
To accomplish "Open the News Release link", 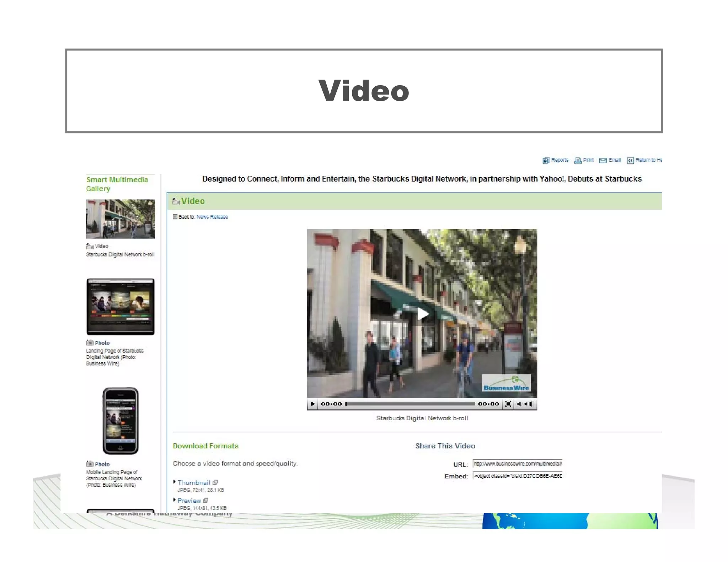I will 212,217.
